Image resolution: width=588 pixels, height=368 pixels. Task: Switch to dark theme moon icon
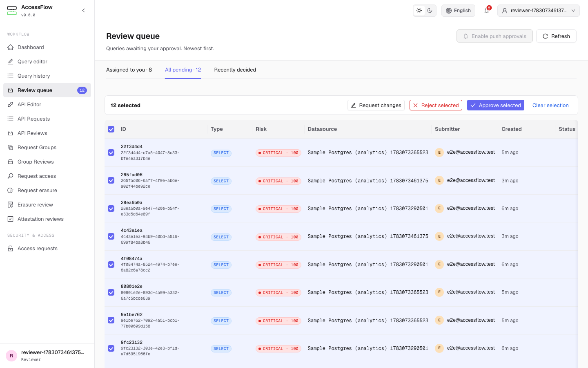(x=430, y=11)
